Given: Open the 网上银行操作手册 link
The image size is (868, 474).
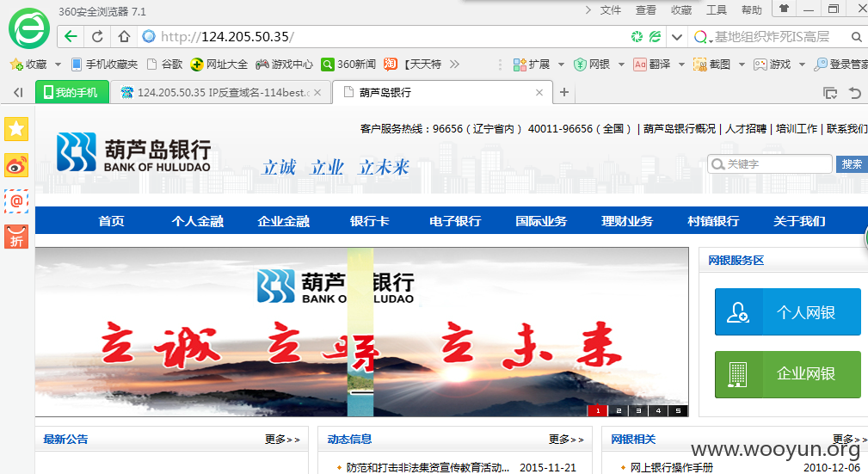Looking at the screenshot, I should (x=672, y=467).
